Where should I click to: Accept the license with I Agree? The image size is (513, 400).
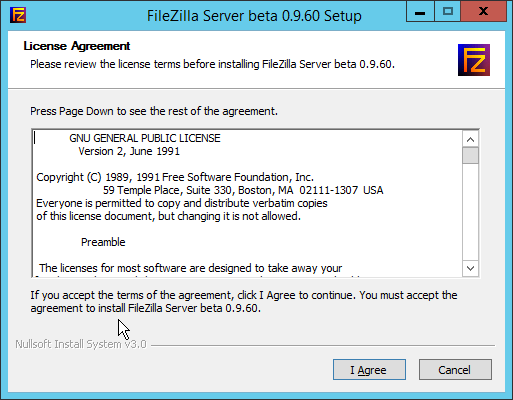point(369,369)
